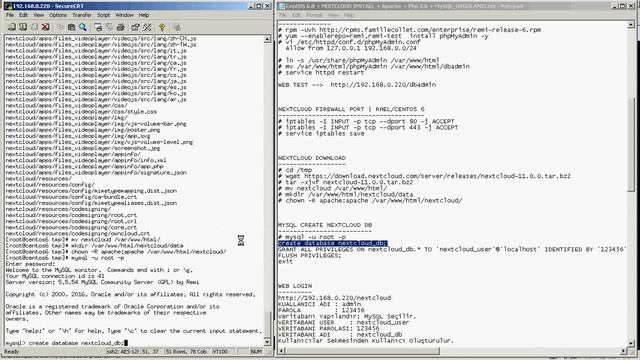Click the yellow key toolbar icon
Viewport: 640px width, 360px height.
[x=162, y=27]
